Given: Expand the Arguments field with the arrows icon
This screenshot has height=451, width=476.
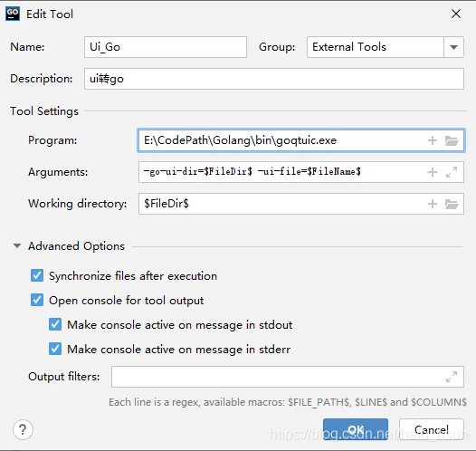Looking at the screenshot, I should click(x=452, y=172).
